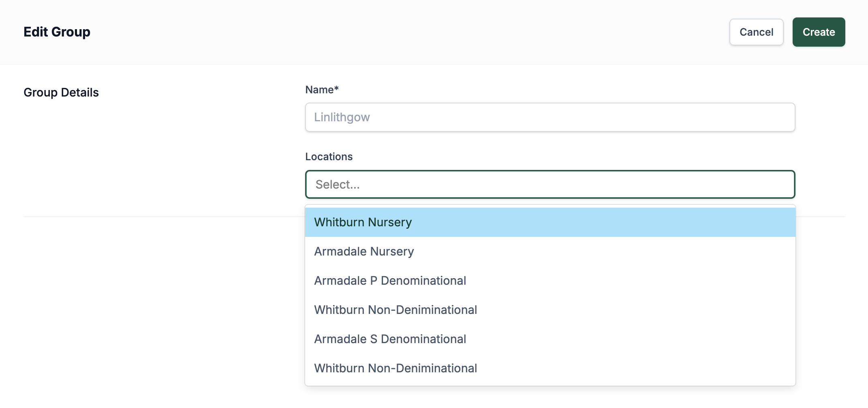Choose the Armadale Nursery option
The width and height of the screenshot is (868, 408).
click(550, 251)
